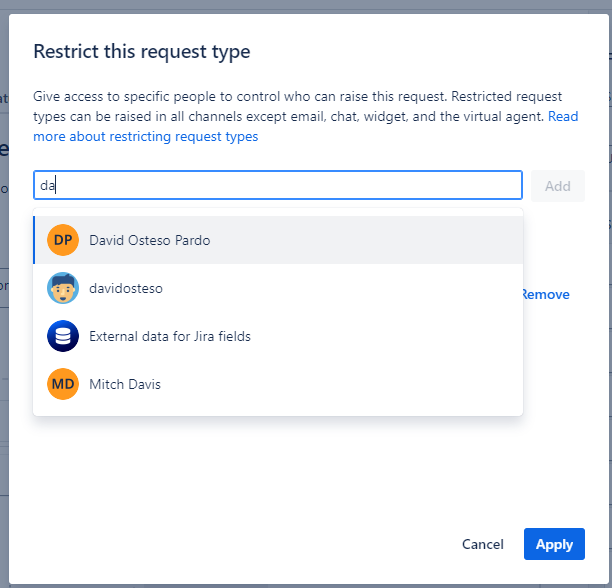Click the word 'Read' ending the description
The width and height of the screenshot is (612, 588).
tap(563, 116)
